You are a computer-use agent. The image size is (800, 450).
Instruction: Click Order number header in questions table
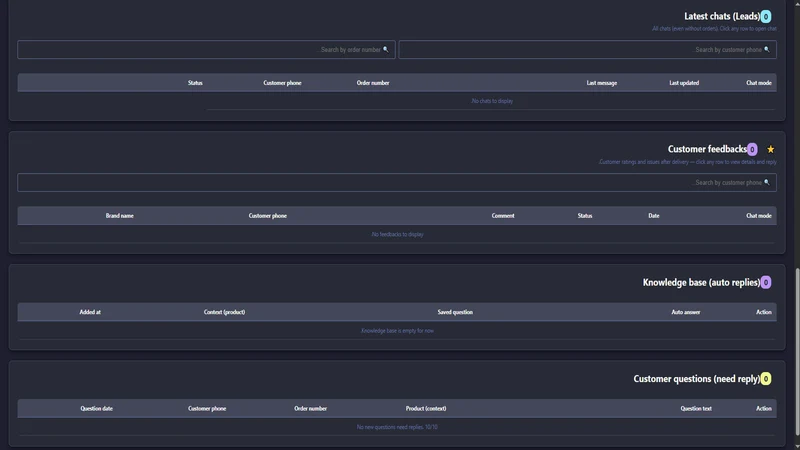pos(310,409)
